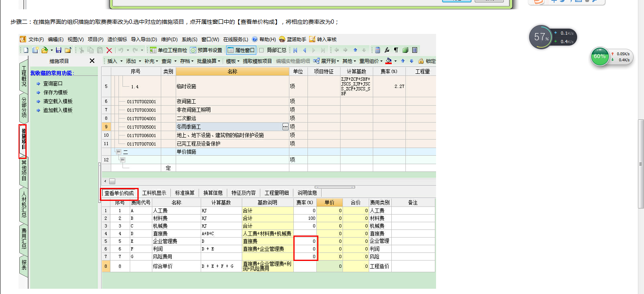Jump to first record navigation icon
This screenshot has width=644, height=294.
(295, 50)
